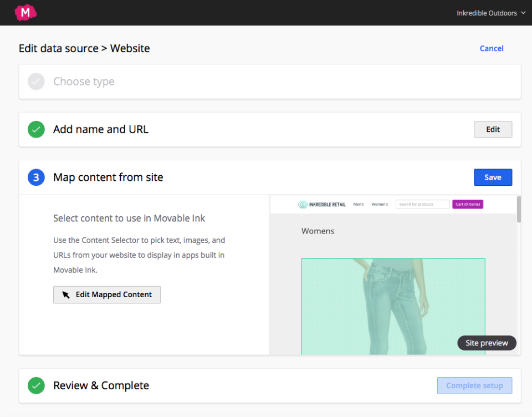
Task: Open the Inkredible Outdoors account dropdown
Action: click(x=491, y=13)
